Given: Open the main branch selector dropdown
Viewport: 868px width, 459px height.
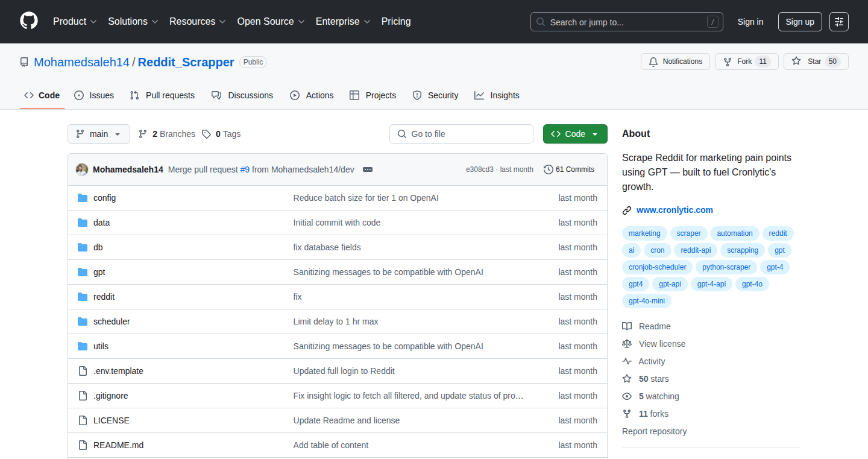Looking at the screenshot, I should pyautogui.click(x=99, y=134).
